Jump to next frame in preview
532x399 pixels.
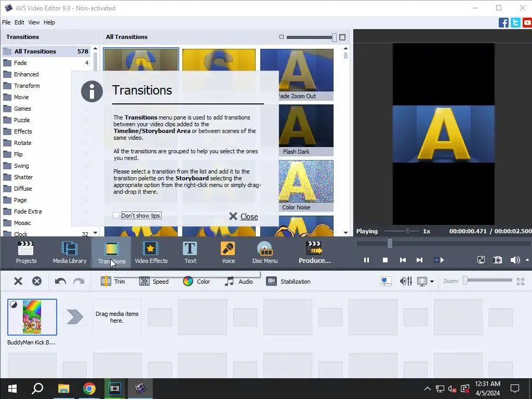(419, 260)
